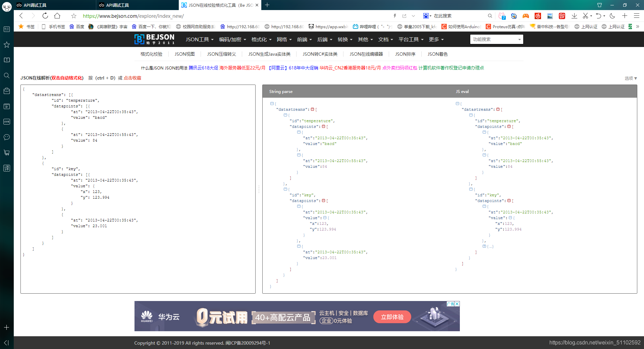Collapse datastreams array in String parse tree
644x349 pixels.
313,109
